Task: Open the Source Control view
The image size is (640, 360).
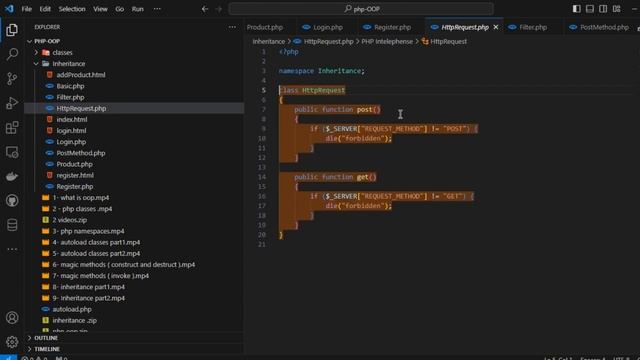Action: point(12,78)
